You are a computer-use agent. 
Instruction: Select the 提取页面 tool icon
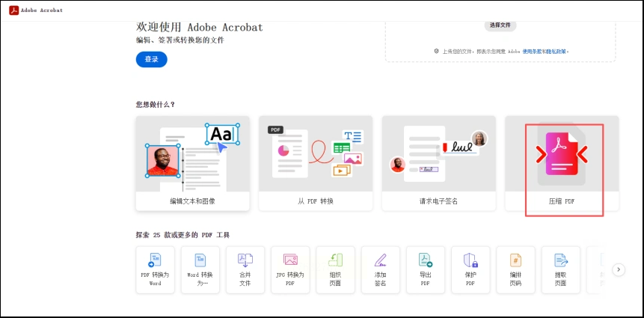pos(561,260)
